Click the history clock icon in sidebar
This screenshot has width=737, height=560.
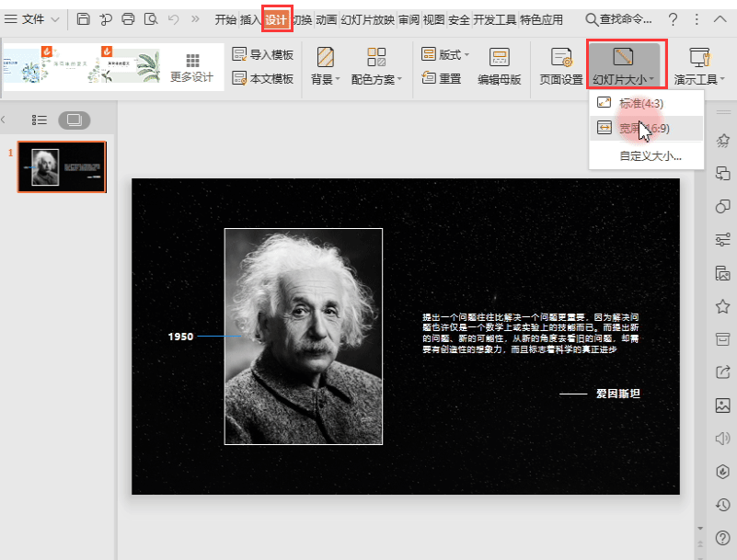pyautogui.click(x=722, y=505)
